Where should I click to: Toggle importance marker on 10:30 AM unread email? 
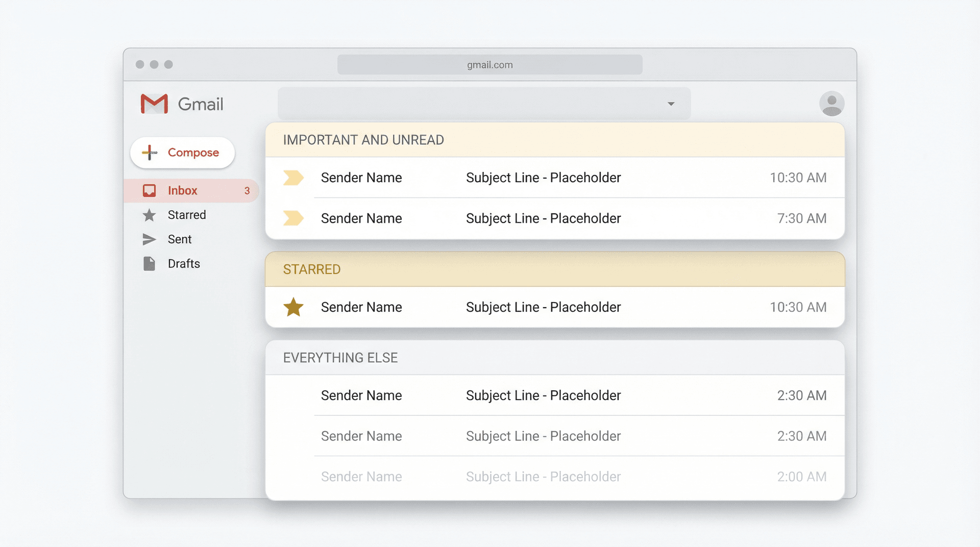(293, 178)
